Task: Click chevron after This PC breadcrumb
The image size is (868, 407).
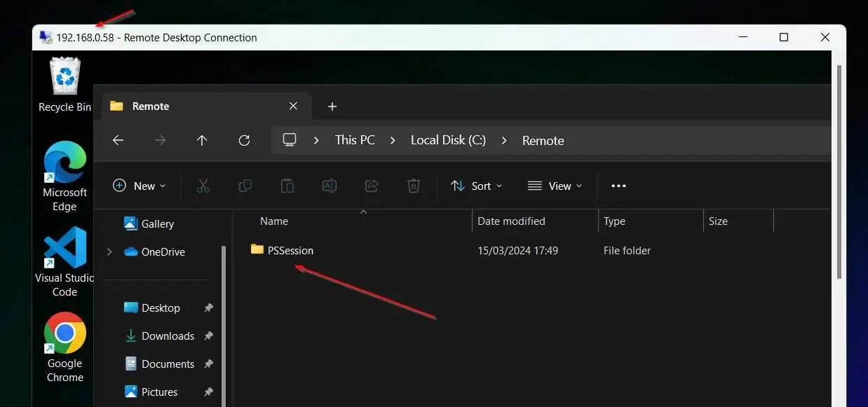Action: coord(393,140)
